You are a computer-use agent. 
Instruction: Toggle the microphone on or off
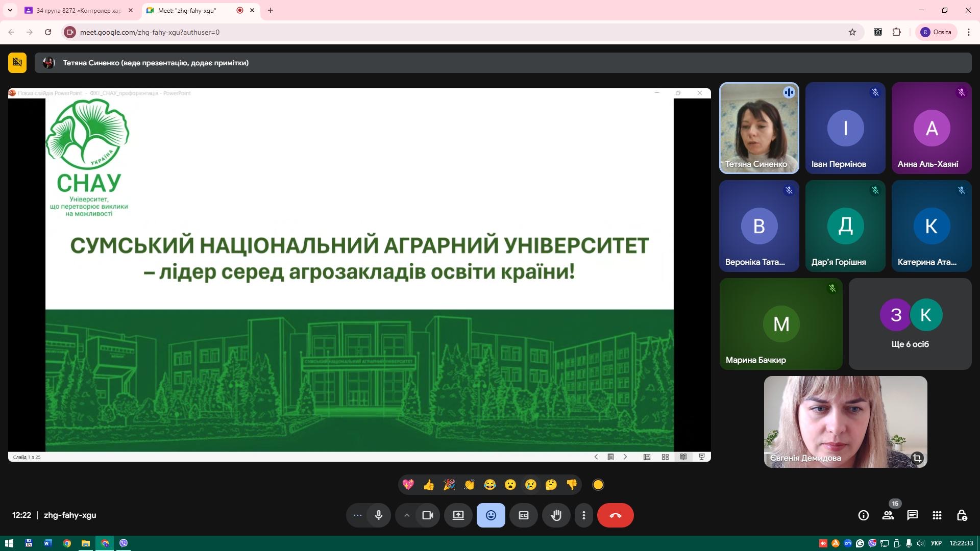coord(378,515)
